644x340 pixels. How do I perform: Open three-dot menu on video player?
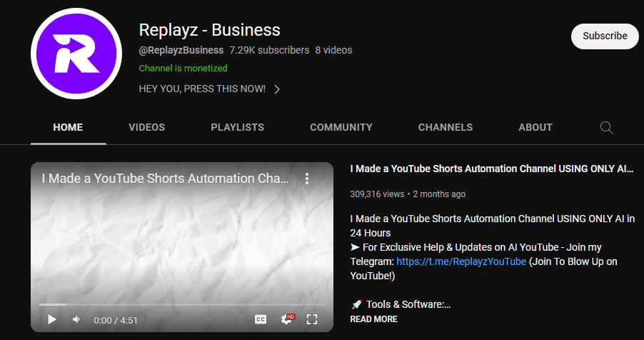307,179
